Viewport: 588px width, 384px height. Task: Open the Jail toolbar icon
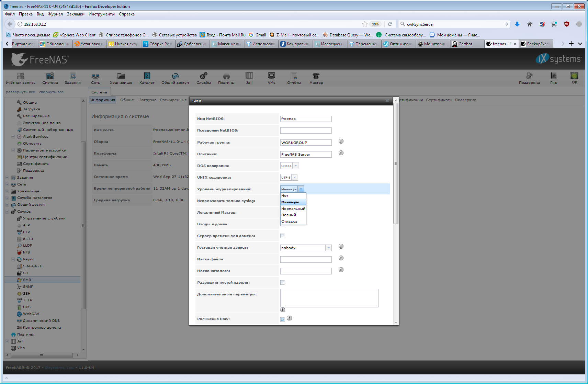click(249, 78)
